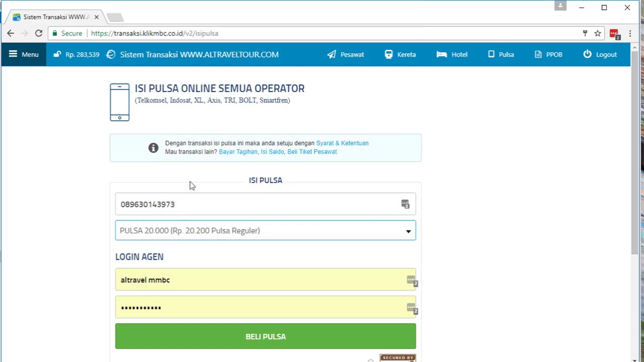Screen dimensions: 644x362
Task: Select the Sistem Transaksi browser tab
Action: pyautogui.click(x=55, y=17)
